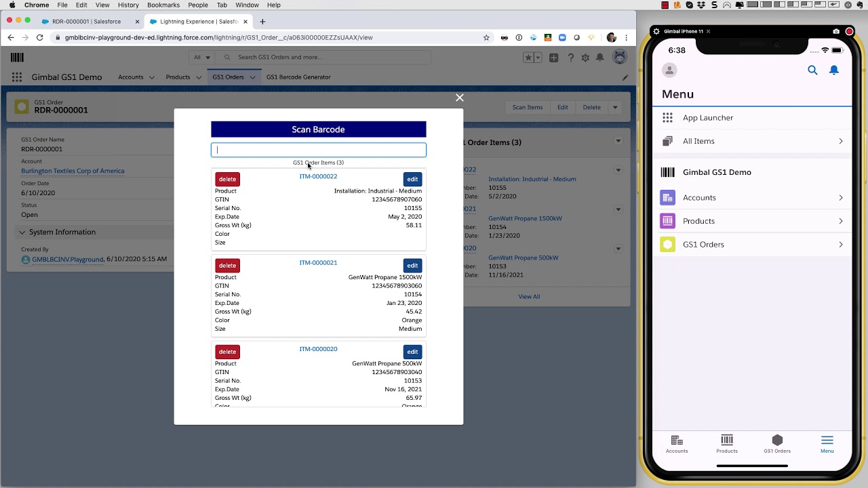Delete order item ITM-0000021
The height and width of the screenshot is (488, 868).
(x=228, y=265)
